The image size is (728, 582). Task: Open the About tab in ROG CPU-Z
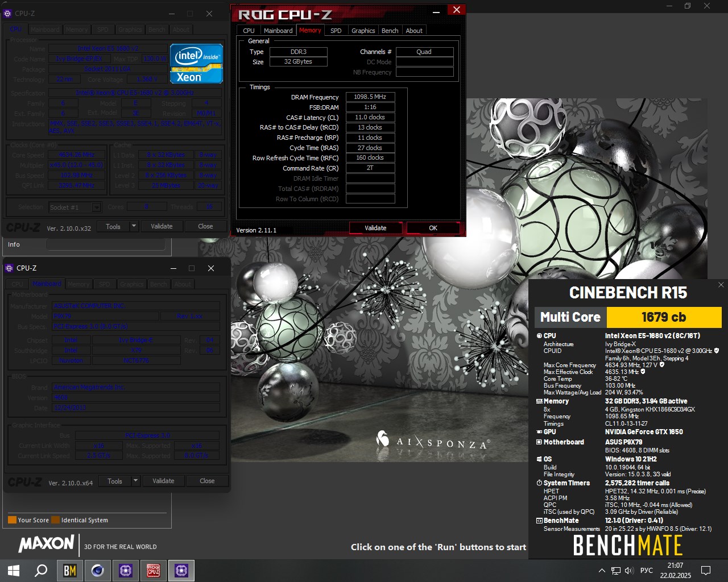point(414,31)
